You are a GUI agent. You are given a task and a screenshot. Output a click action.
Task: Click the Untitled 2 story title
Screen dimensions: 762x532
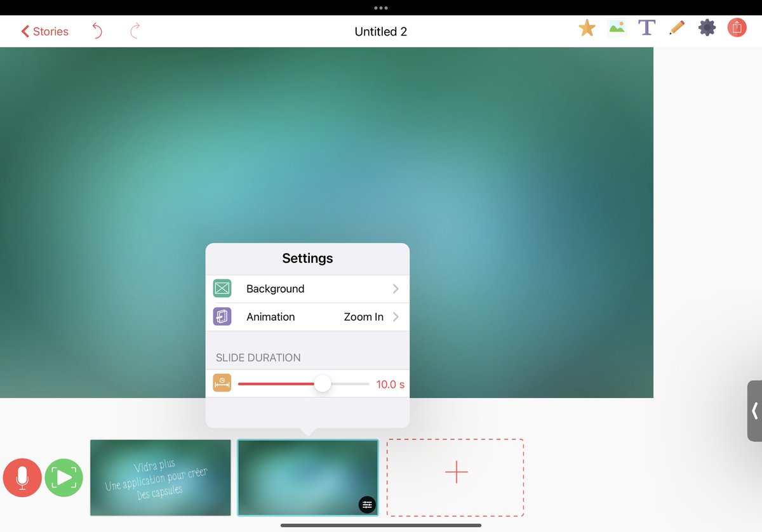tap(381, 31)
